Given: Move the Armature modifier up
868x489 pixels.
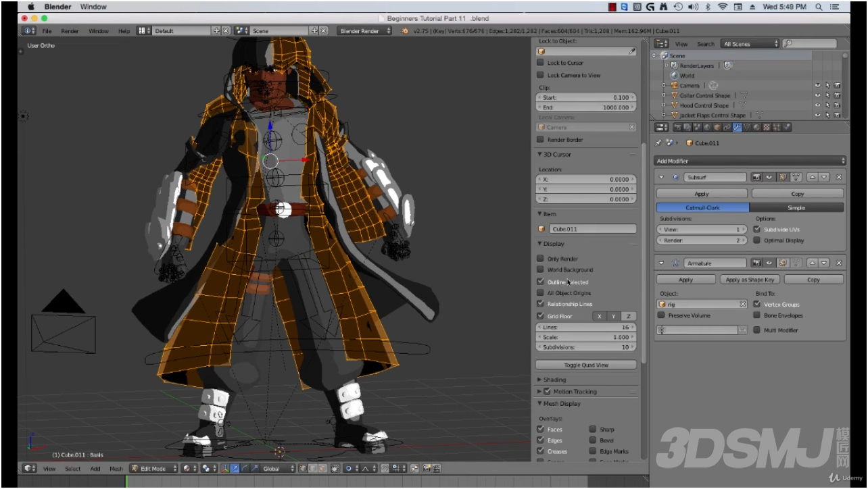Looking at the screenshot, I should [x=812, y=263].
